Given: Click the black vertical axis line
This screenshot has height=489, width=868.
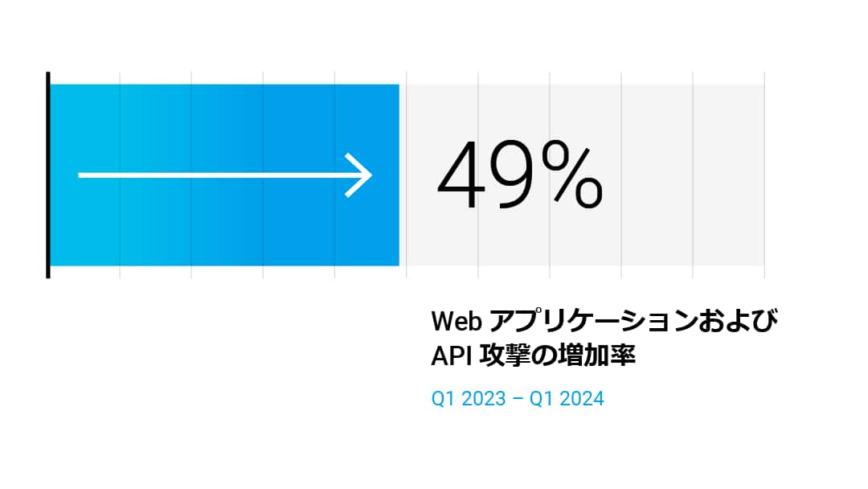Looking at the screenshot, I should tap(48, 175).
